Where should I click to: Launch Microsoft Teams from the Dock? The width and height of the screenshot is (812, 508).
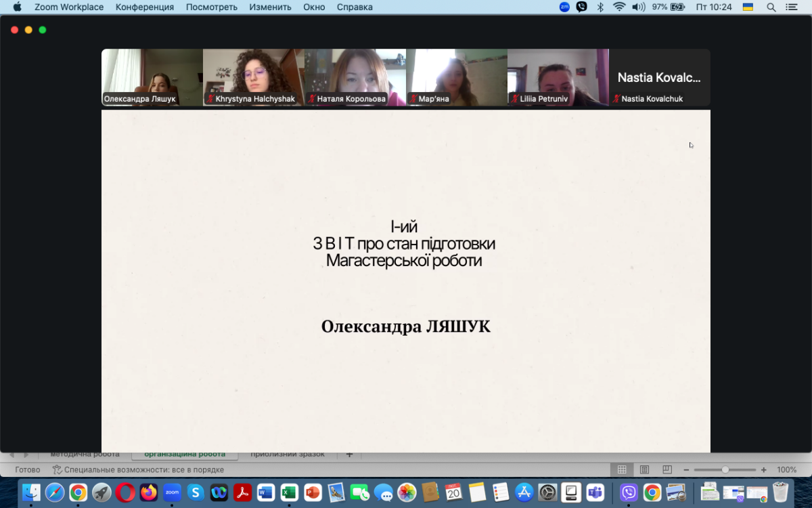coord(595,492)
